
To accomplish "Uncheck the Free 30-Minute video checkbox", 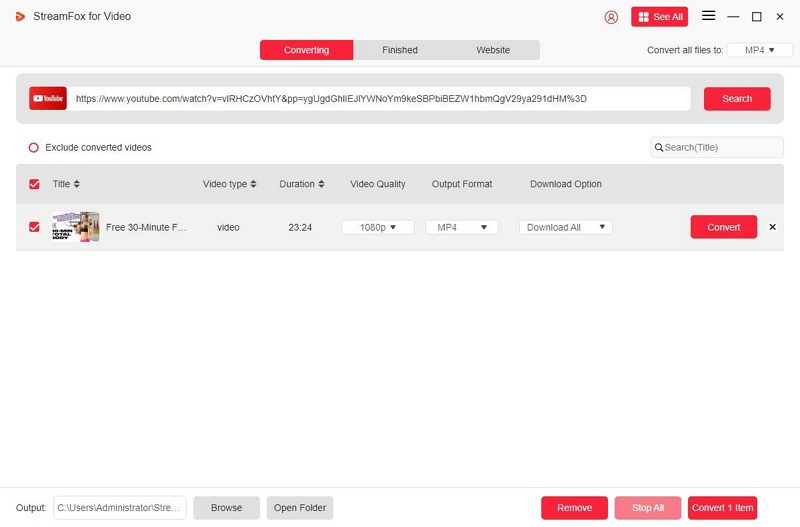I will click(34, 227).
